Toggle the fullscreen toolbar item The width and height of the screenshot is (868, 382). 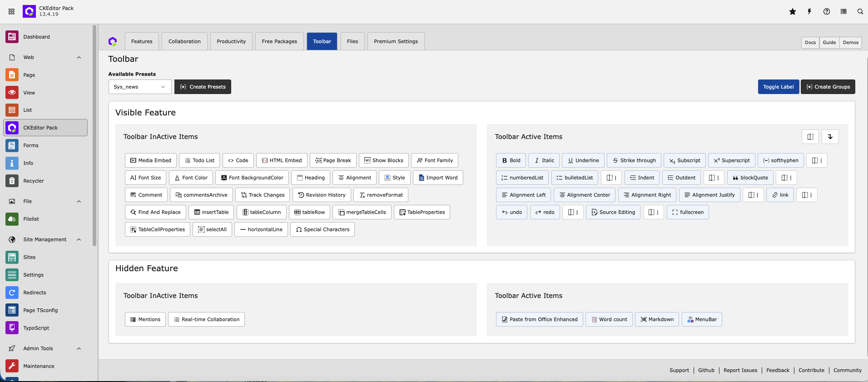pyautogui.click(x=687, y=212)
